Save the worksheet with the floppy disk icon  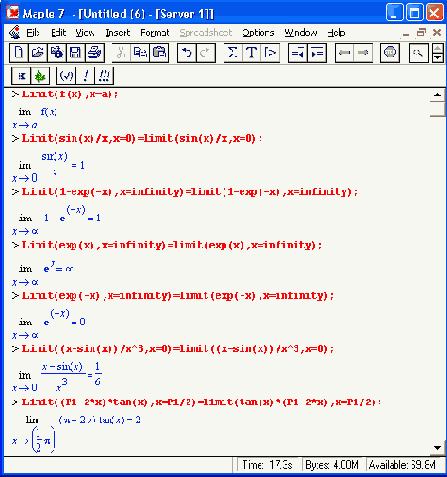click(75, 53)
